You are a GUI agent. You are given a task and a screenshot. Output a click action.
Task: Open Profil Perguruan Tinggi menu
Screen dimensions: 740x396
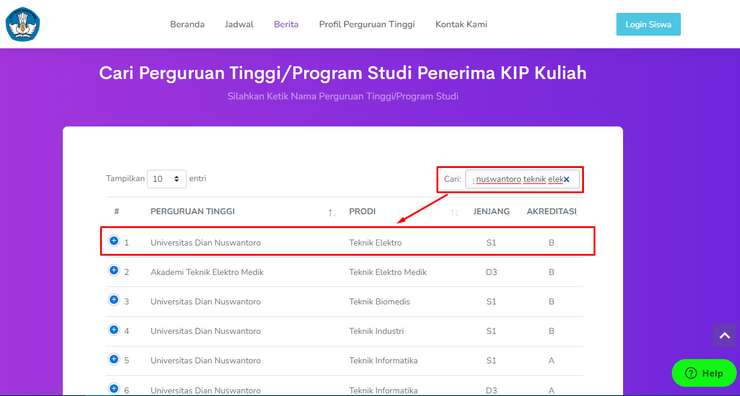pos(367,24)
